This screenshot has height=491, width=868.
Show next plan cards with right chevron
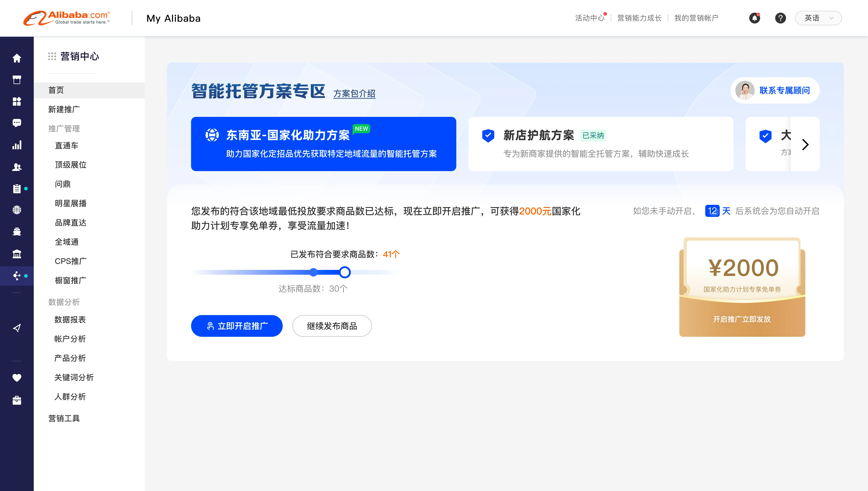click(x=805, y=144)
